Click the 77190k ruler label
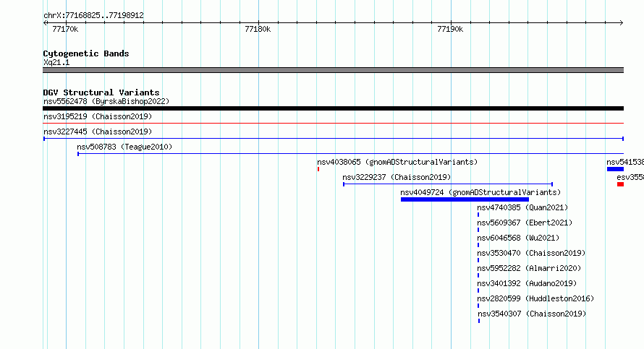644x349 pixels. click(x=450, y=29)
